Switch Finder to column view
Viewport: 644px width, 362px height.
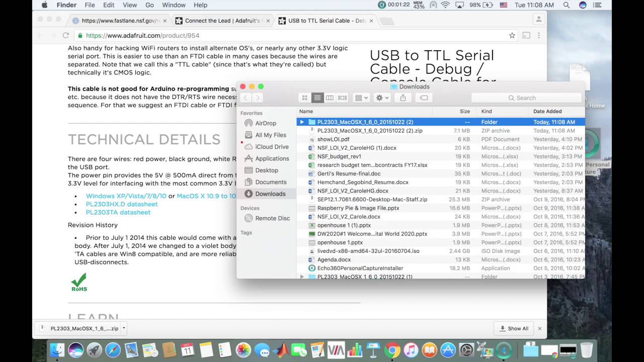pyautogui.click(x=330, y=98)
